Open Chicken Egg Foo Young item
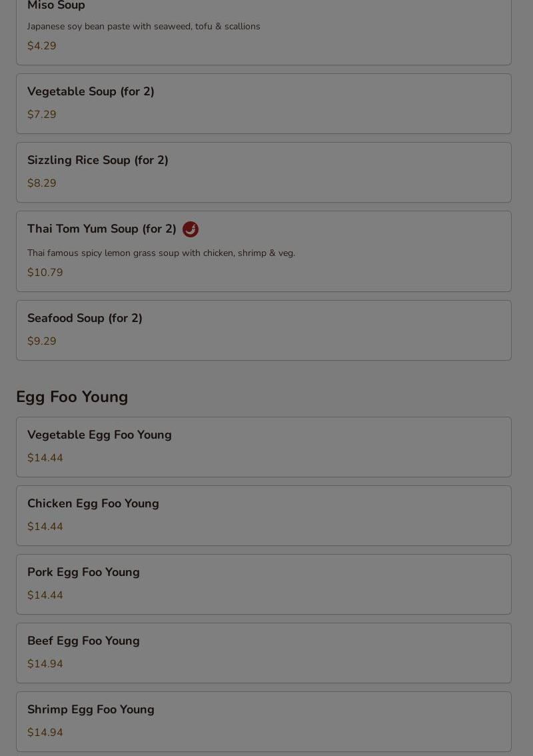The image size is (533, 756). pos(264,515)
